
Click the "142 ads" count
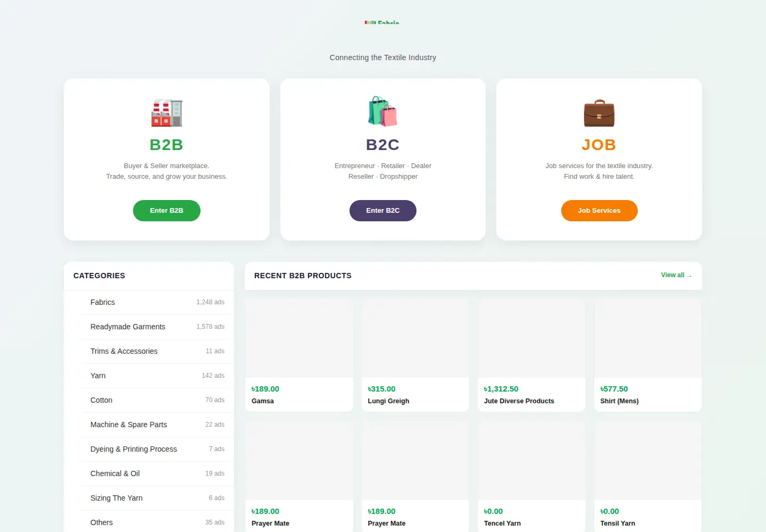point(213,376)
